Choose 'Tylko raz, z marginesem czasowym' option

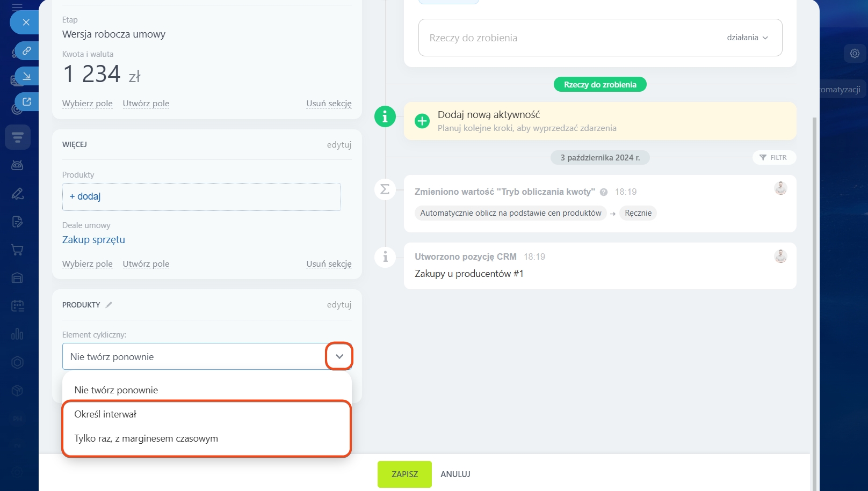click(x=146, y=438)
